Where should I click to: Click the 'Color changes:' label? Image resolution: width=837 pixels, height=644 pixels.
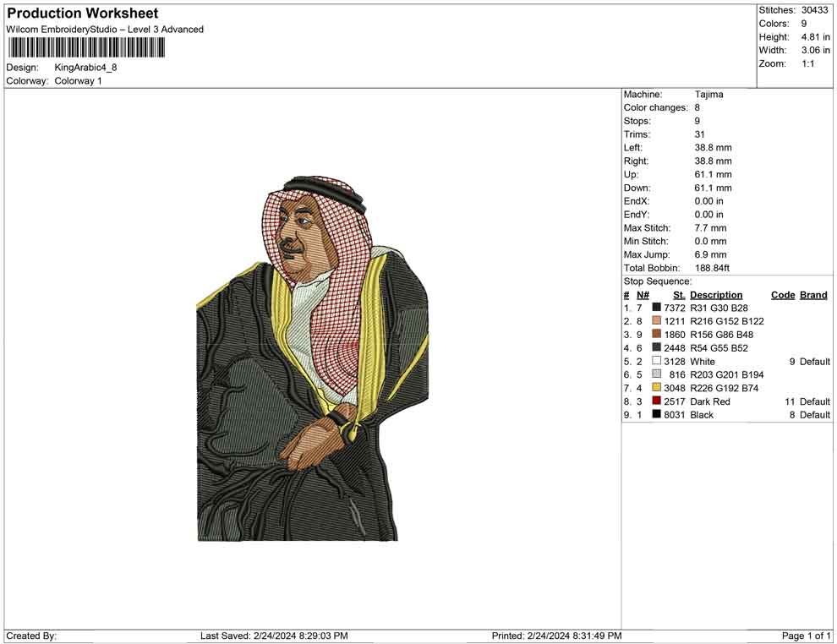[x=655, y=107]
